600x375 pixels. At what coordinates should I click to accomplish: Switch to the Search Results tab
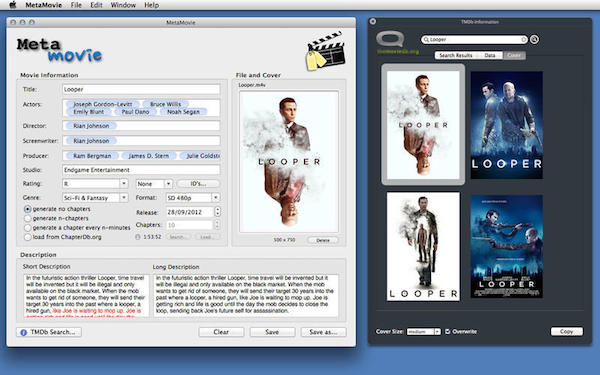tap(456, 55)
